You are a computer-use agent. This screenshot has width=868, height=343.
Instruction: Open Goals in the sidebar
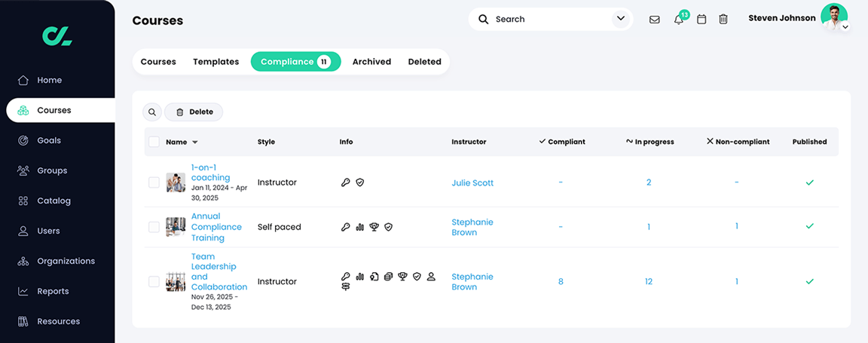coord(39,141)
